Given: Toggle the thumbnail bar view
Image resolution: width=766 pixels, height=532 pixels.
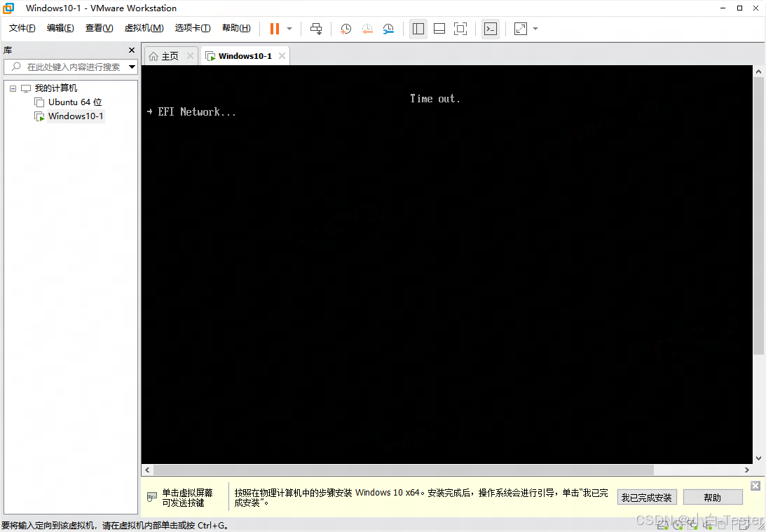Looking at the screenshot, I should click(x=439, y=29).
